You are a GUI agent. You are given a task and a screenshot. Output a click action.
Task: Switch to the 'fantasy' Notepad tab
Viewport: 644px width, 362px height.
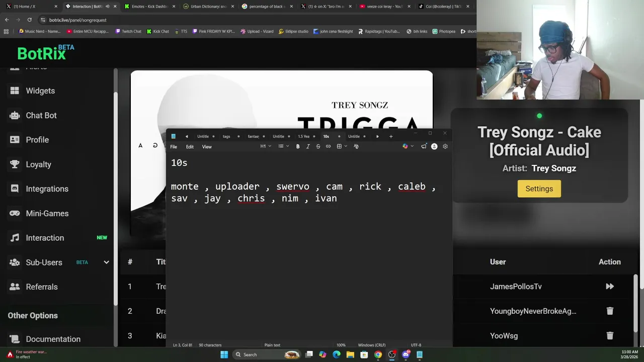click(x=253, y=136)
